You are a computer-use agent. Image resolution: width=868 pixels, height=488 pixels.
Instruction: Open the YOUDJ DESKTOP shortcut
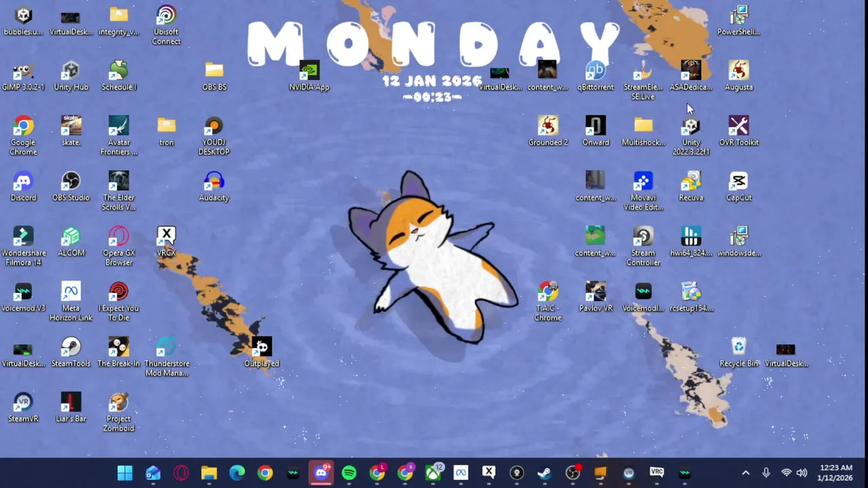click(x=214, y=136)
